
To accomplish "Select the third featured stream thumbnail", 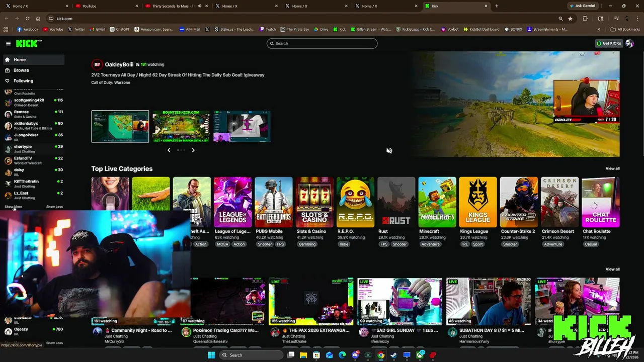I will (242, 126).
